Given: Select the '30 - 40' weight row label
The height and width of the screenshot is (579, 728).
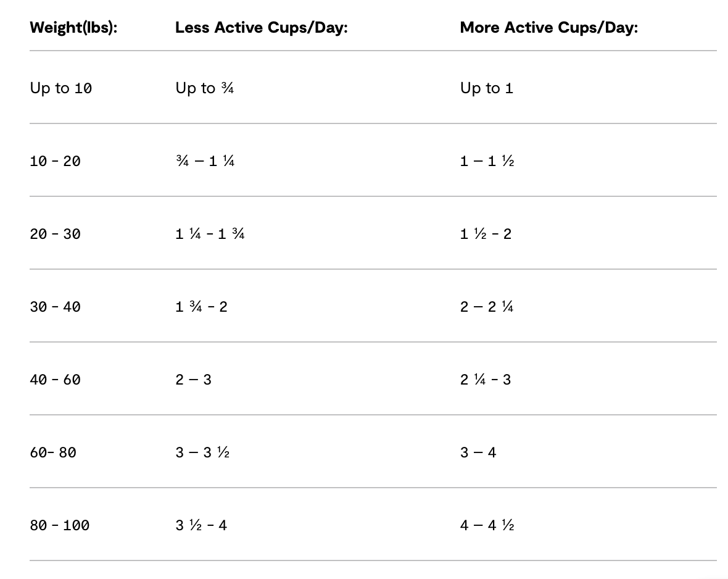Looking at the screenshot, I should tap(55, 307).
